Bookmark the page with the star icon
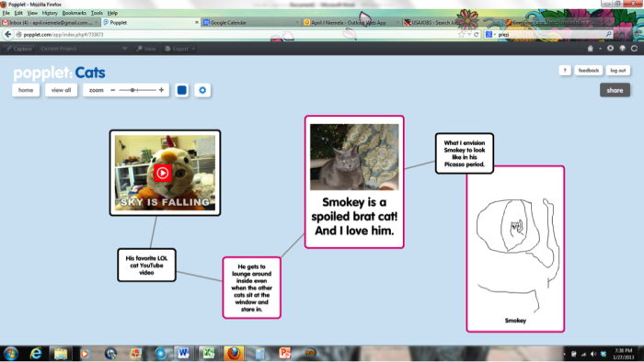This screenshot has width=644, height=362. (462, 35)
